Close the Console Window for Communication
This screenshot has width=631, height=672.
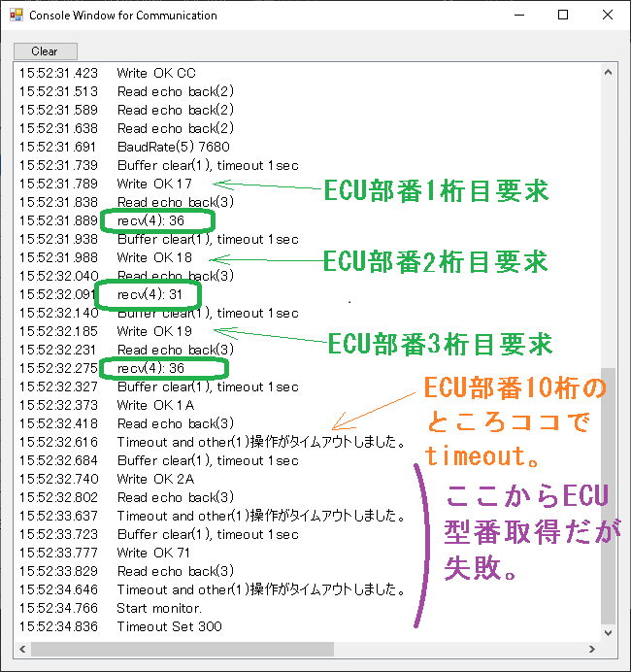tap(608, 15)
